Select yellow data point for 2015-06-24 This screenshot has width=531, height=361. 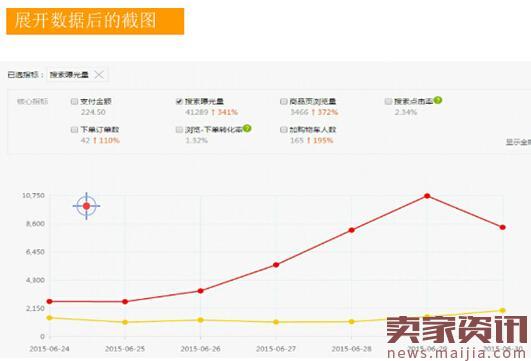[x=49, y=318]
